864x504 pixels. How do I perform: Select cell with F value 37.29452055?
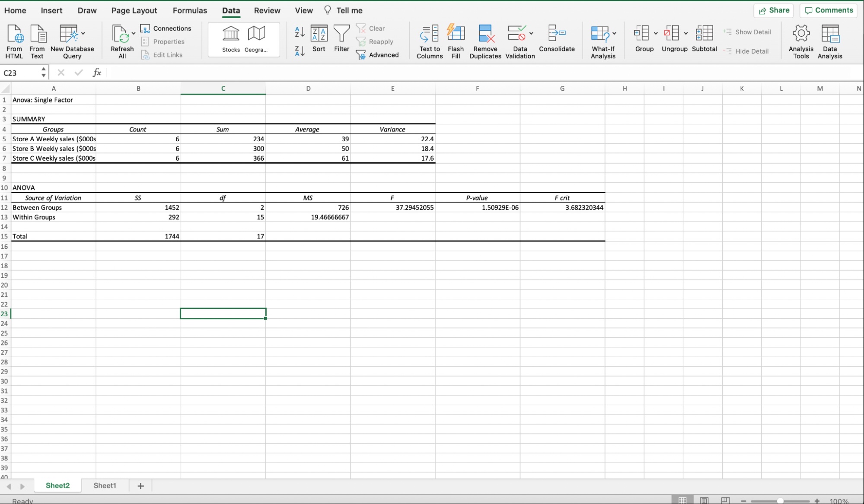click(392, 207)
